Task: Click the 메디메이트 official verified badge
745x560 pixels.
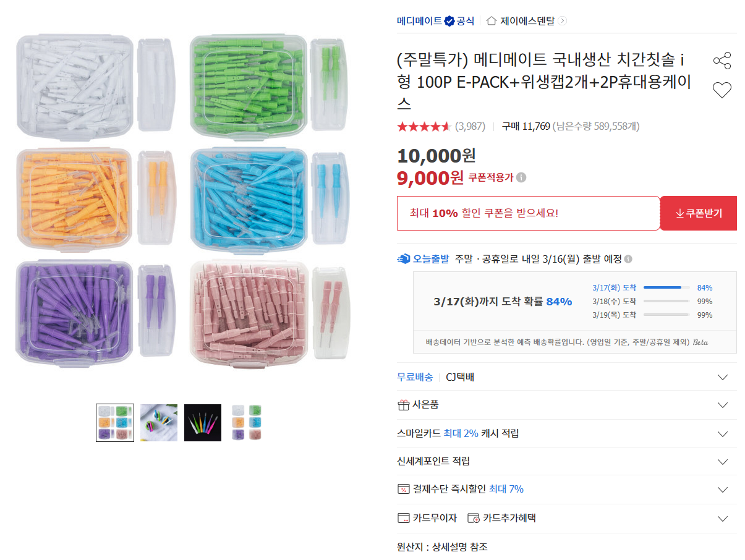Action: 449,21
